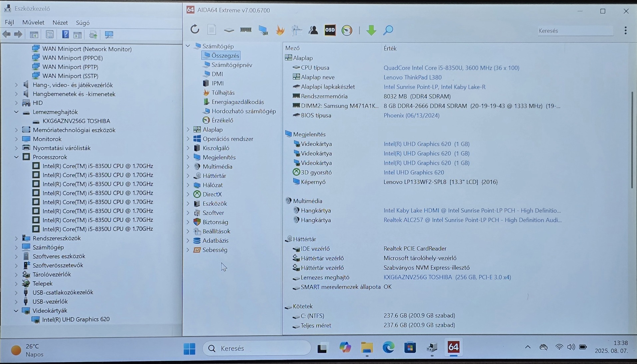
Task: Click the taskbar Keresés search box
Action: 257,348
